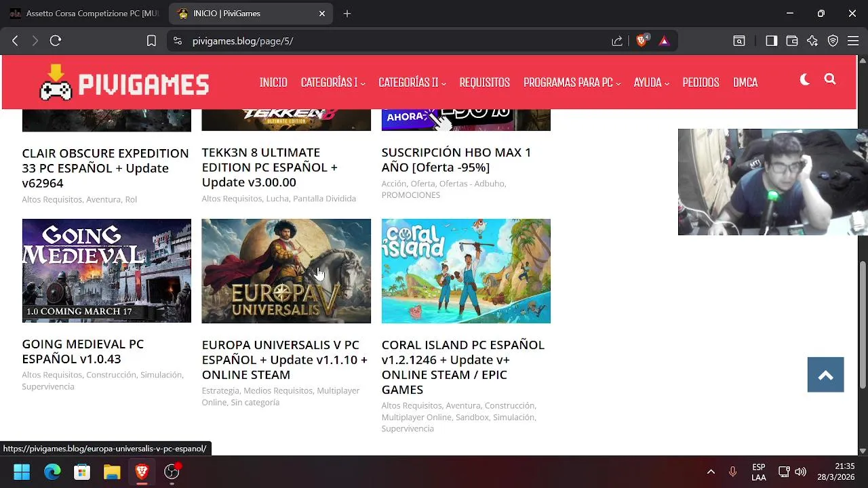Select the INICIO | PiviGames tab
Viewport: 868px width, 488px height.
point(250,14)
